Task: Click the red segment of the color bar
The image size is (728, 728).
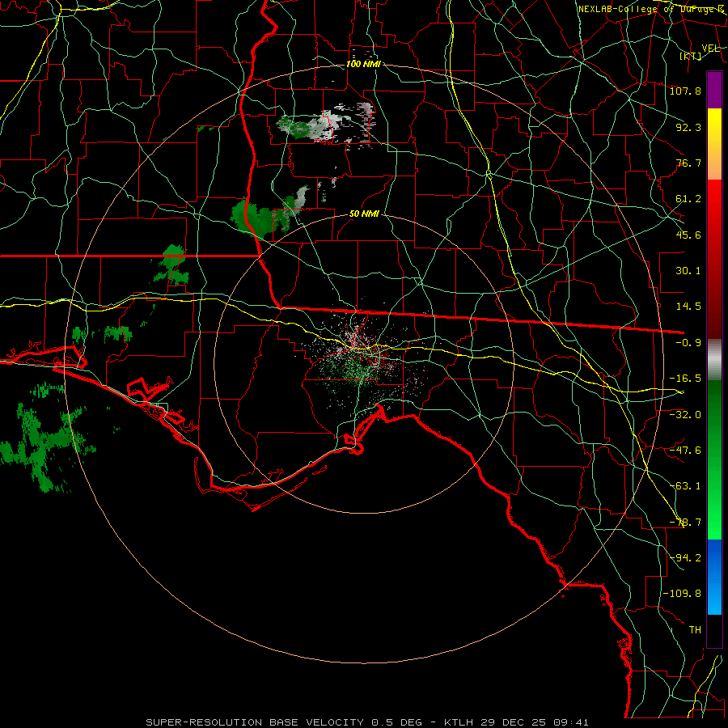Action: click(714, 259)
